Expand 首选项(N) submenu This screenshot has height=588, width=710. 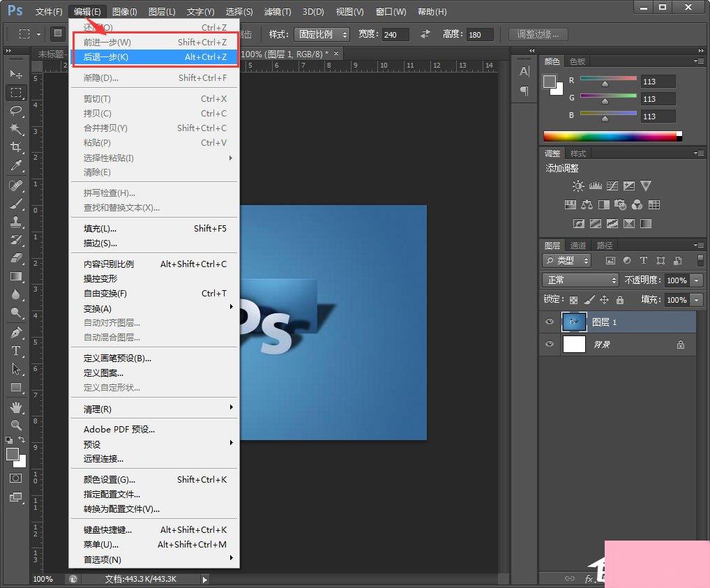(154, 559)
